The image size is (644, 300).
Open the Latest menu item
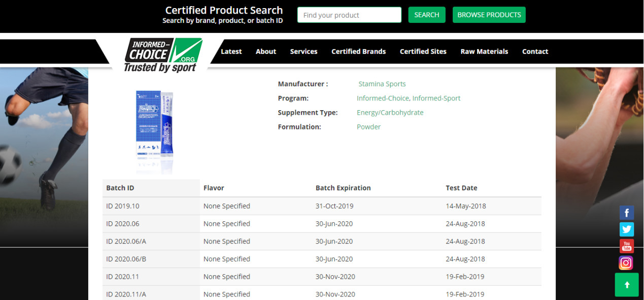pyautogui.click(x=231, y=52)
